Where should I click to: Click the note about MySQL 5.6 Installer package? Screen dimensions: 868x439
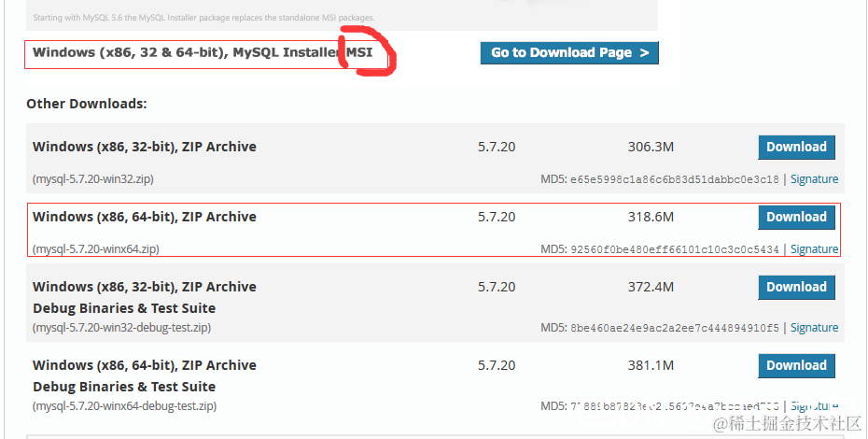pyautogui.click(x=203, y=18)
